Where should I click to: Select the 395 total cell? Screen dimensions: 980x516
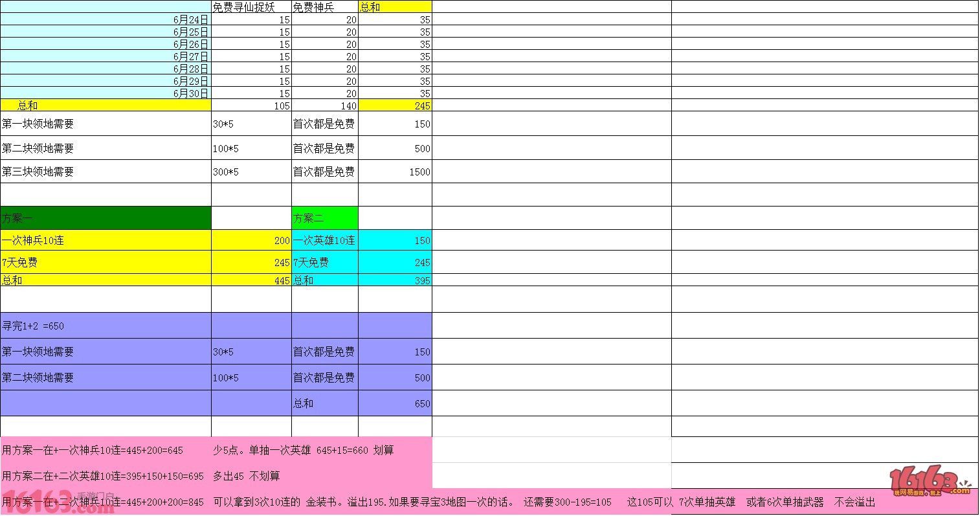[395, 280]
